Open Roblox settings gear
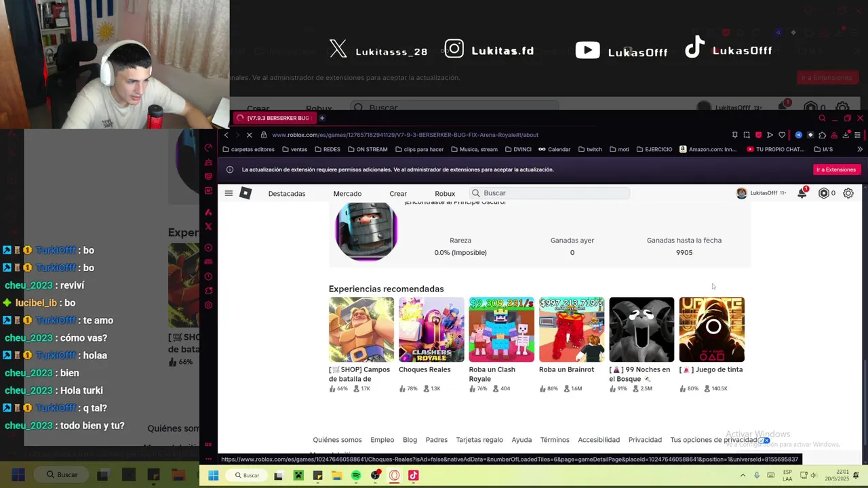Image resolution: width=868 pixels, height=488 pixels. (848, 193)
